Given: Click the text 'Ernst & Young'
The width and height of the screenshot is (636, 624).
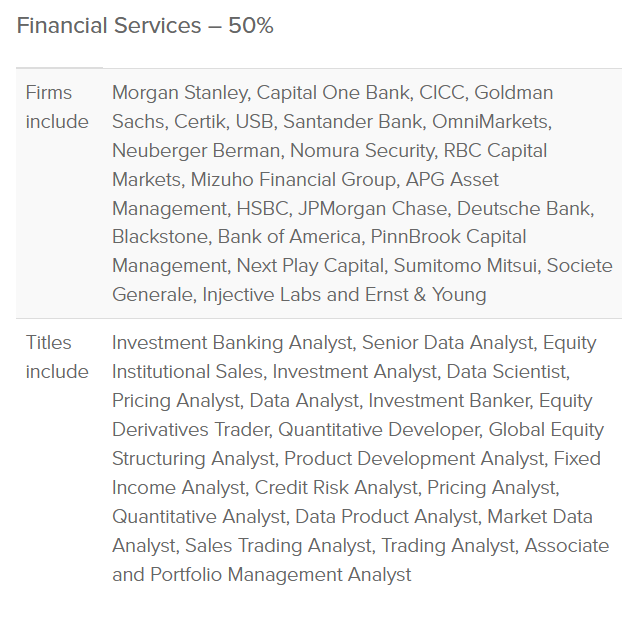Looking at the screenshot, I should click(x=425, y=295).
